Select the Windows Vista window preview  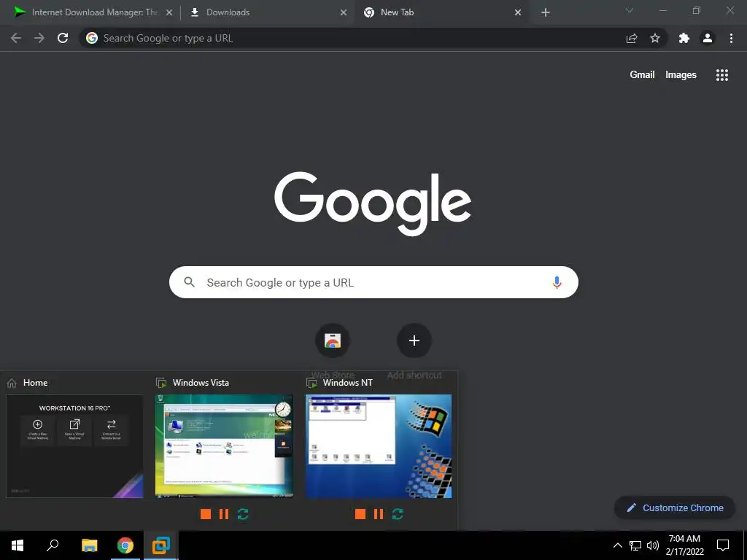(225, 446)
